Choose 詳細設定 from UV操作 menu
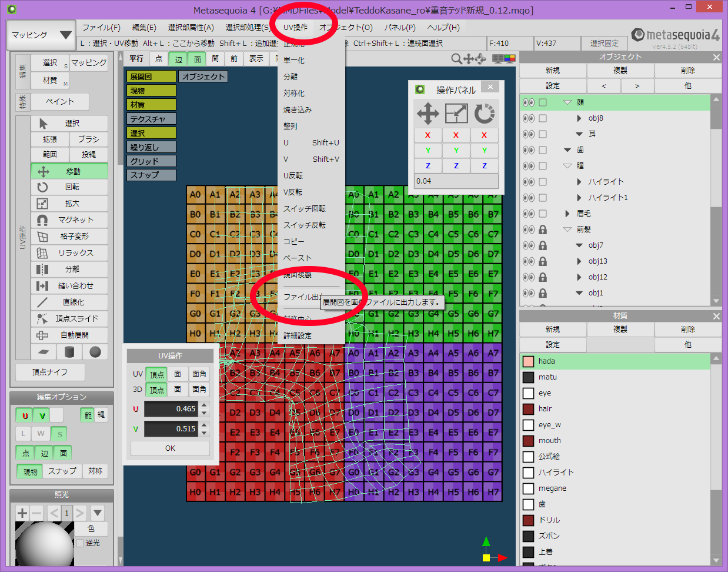Screen dimensions: 728x572 pos(298,336)
